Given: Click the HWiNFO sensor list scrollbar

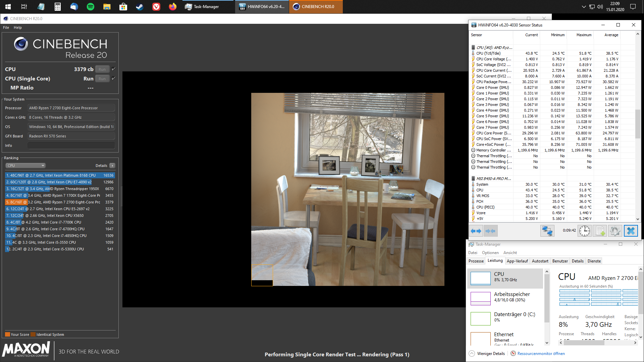Looking at the screenshot, I should click(x=638, y=124).
